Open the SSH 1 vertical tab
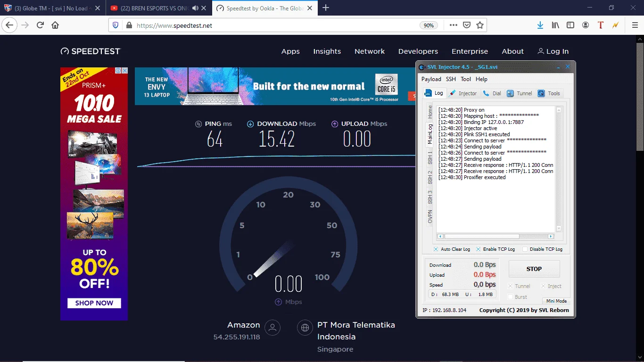644x362 pixels. pos(430,158)
